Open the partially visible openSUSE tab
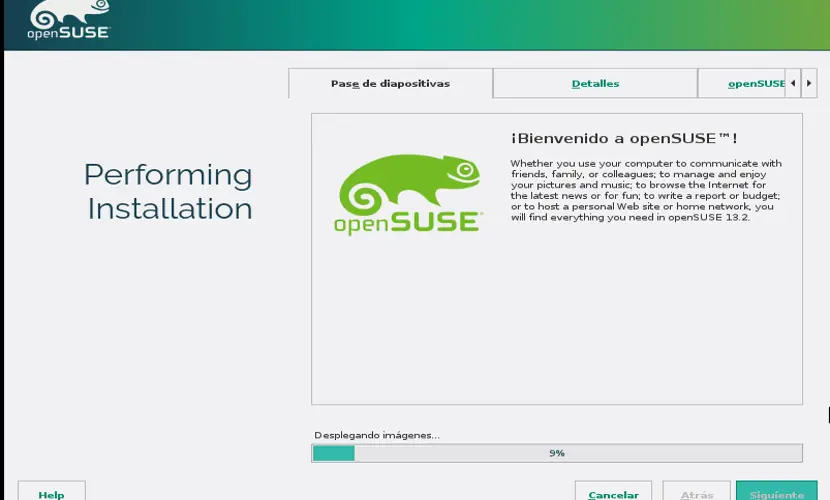The image size is (830, 500). [x=742, y=84]
